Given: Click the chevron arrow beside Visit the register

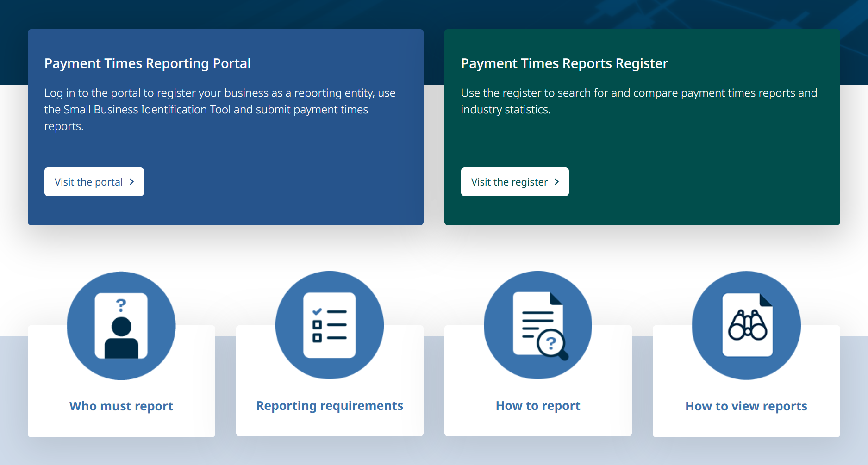Looking at the screenshot, I should click(557, 182).
